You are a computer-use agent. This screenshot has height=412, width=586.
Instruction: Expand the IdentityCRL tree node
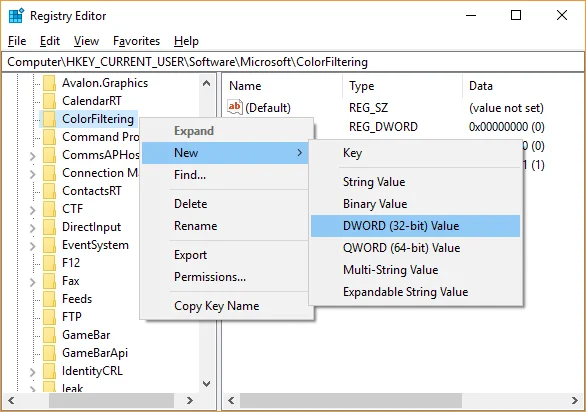pyautogui.click(x=33, y=372)
